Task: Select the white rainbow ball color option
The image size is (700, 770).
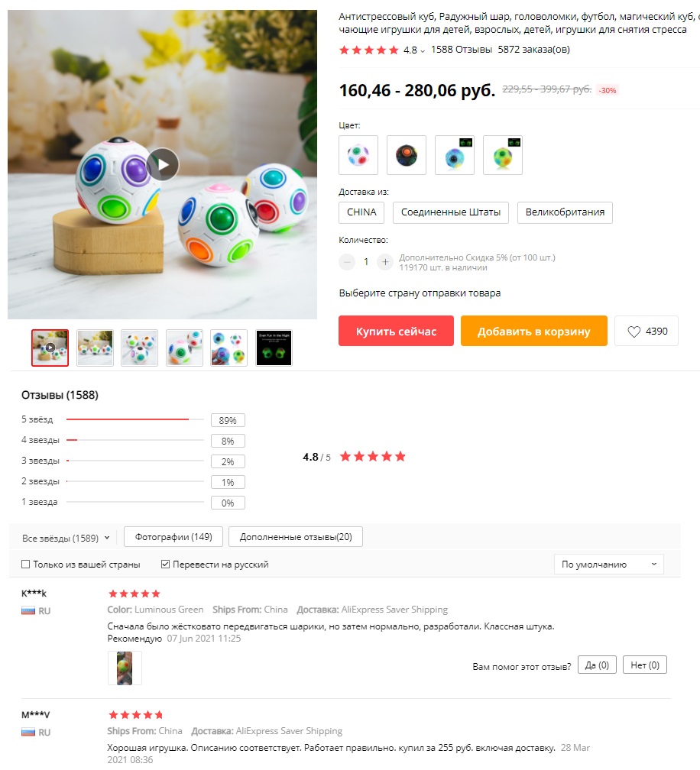Action: click(x=358, y=155)
